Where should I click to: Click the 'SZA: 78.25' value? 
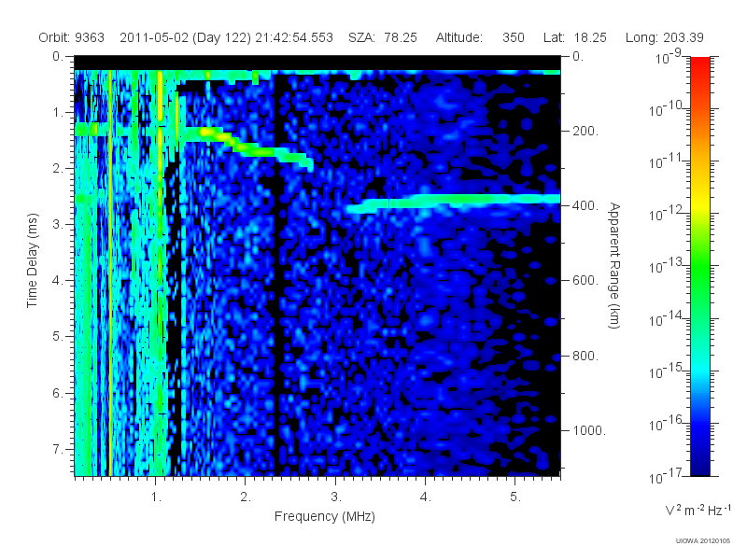point(383,37)
